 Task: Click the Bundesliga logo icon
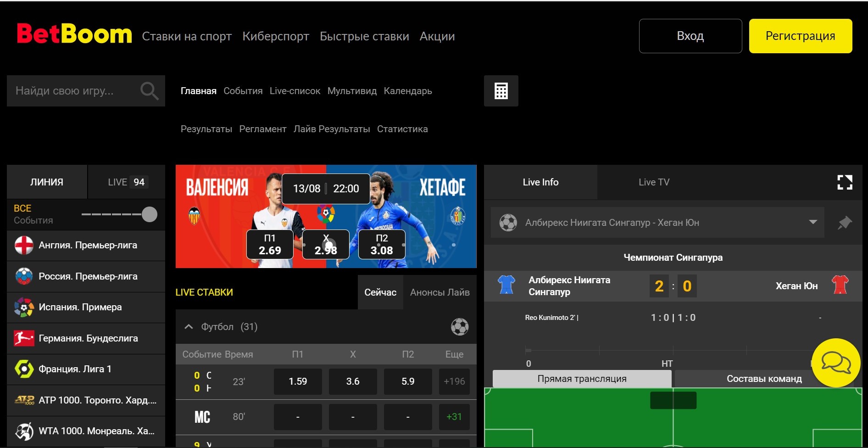point(24,338)
